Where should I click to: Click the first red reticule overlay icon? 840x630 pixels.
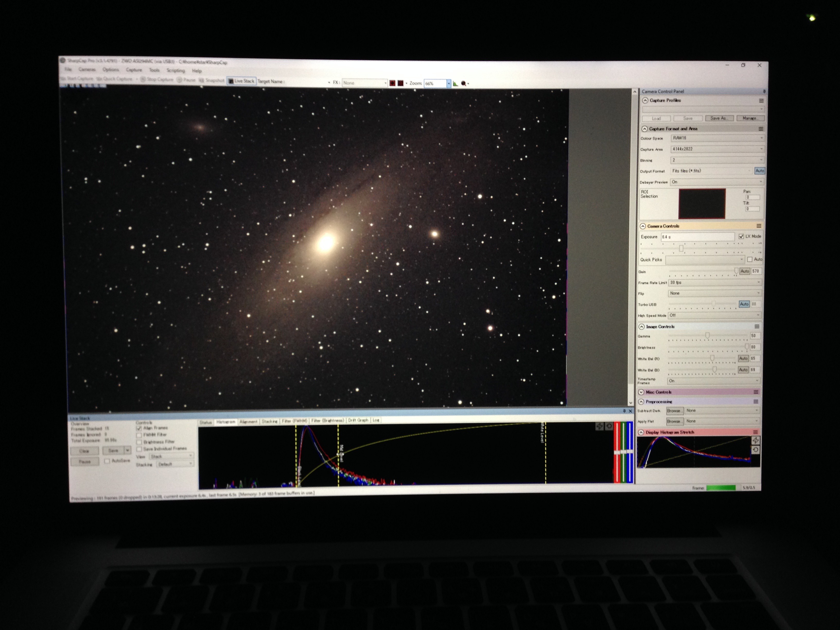pyautogui.click(x=392, y=83)
